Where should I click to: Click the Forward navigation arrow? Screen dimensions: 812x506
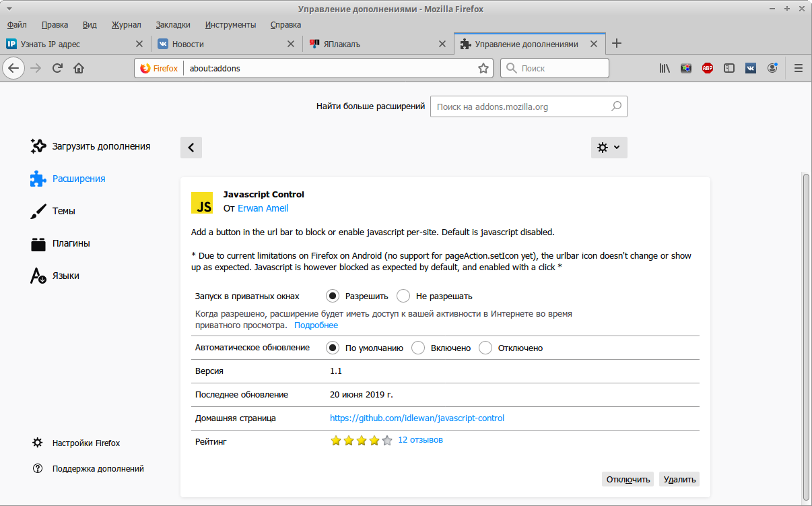[36, 68]
